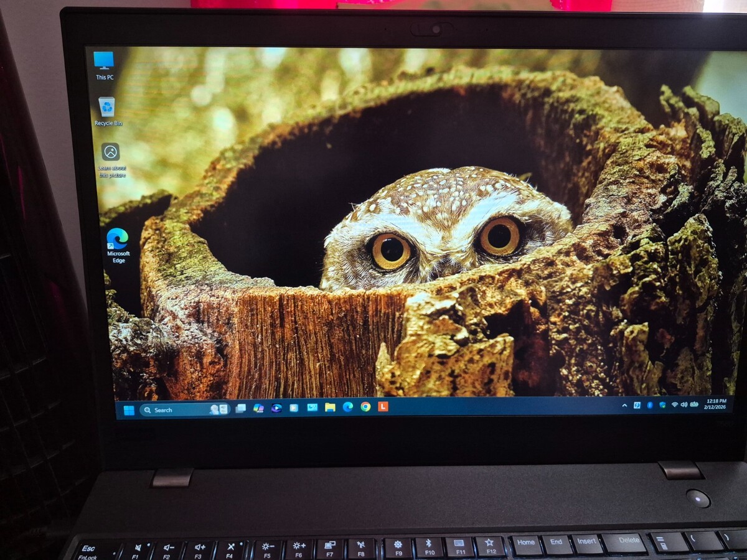Click the volume speaker tray icon
The image size is (747, 560).
(684, 405)
